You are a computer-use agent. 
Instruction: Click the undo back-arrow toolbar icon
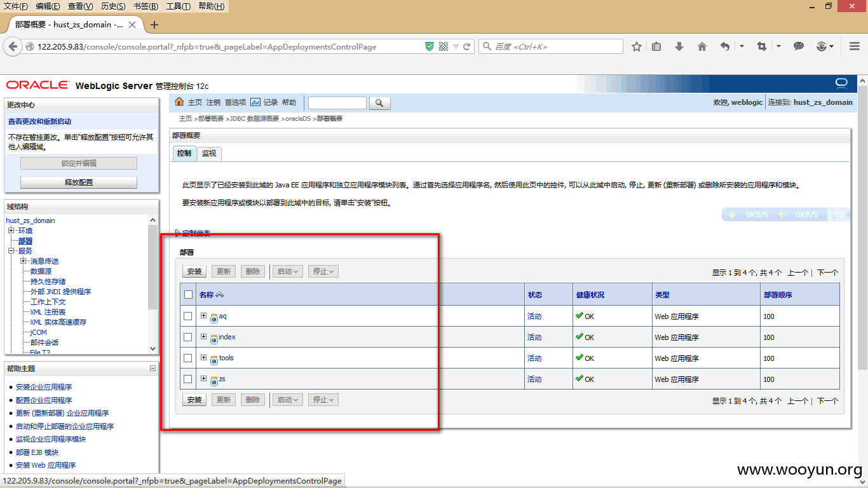(x=724, y=46)
